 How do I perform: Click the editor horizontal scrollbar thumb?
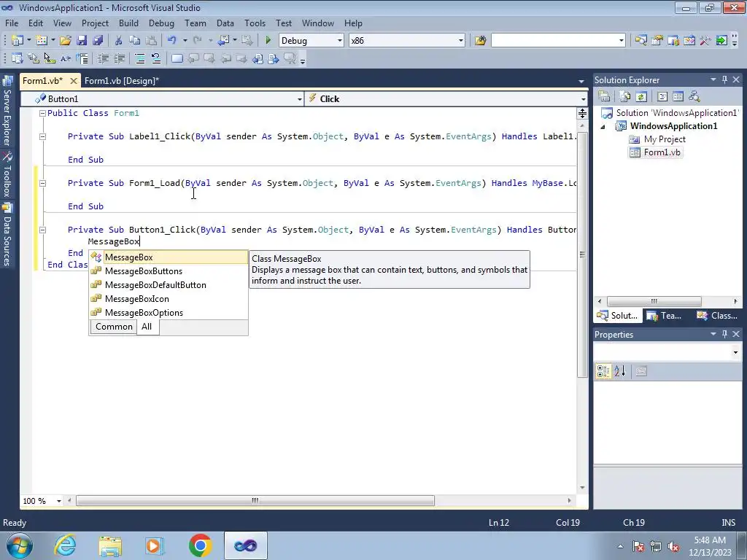[255, 501]
